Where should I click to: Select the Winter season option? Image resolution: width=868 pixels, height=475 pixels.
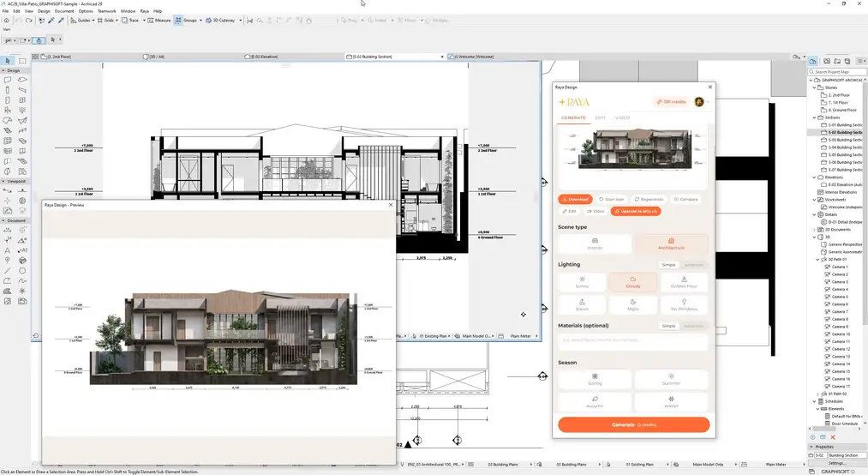[671, 402]
